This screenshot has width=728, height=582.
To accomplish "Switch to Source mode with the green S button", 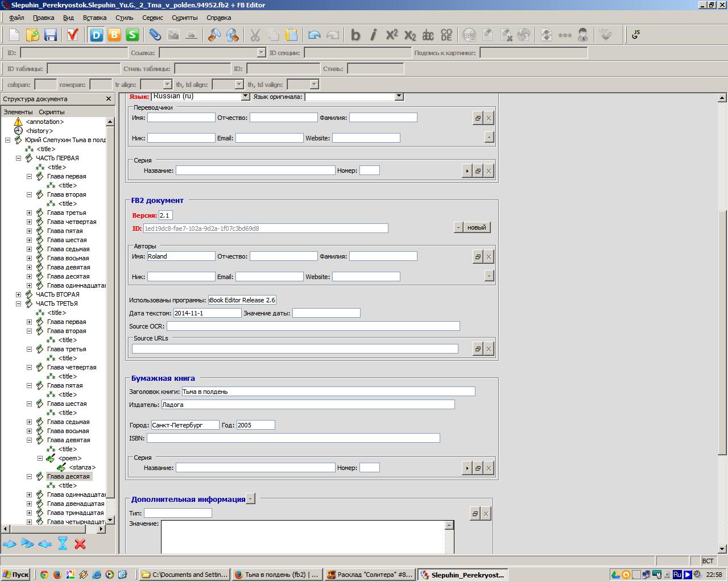I will (133, 35).
